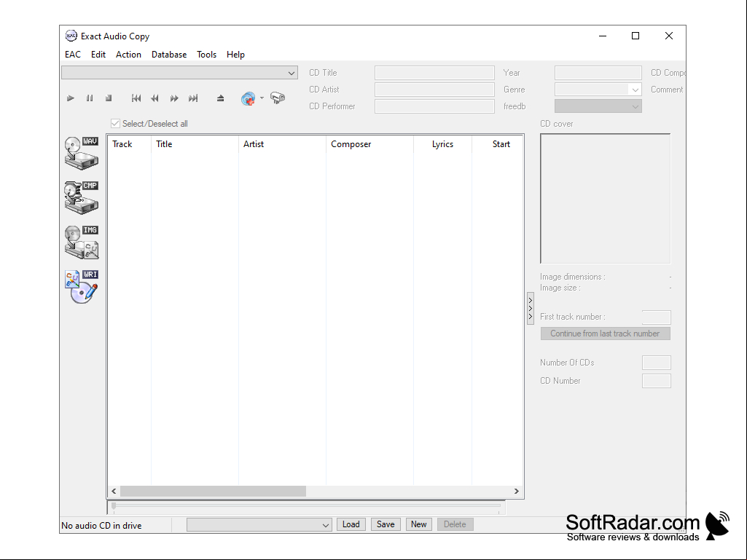The height and width of the screenshot is (560, 747).
Task: Click 'No audio CD in drive' status text
Action: pos(101,526)
